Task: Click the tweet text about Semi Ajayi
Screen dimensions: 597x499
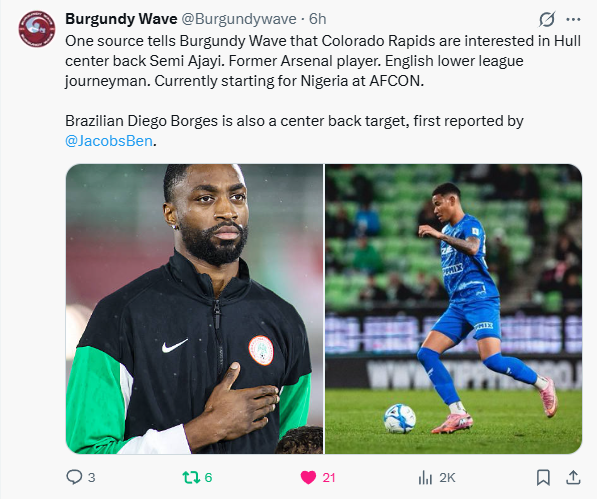Action: pyautogui.click(x=323, y=61)
